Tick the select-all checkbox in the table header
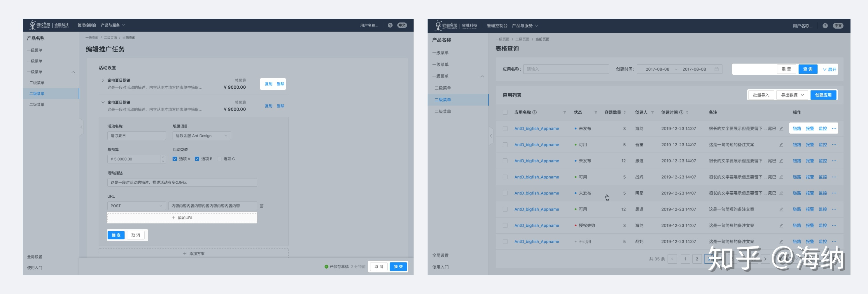This screenshot has width=868, height=294. (x=505, y=113)
